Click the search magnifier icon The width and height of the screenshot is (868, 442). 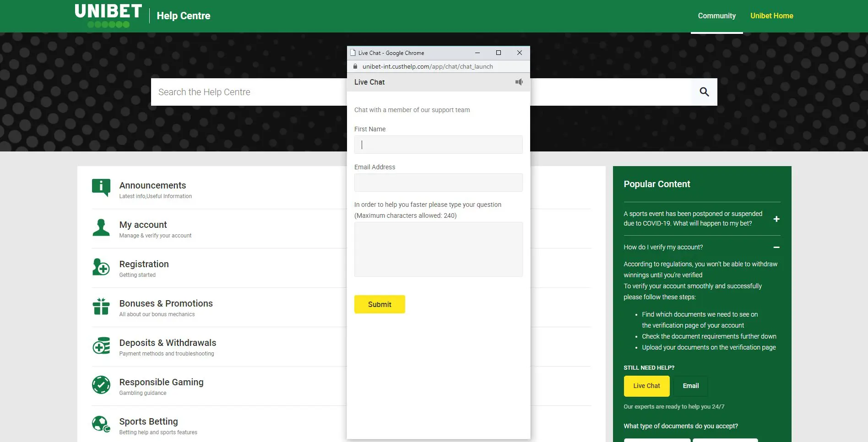[x=704, y=92]
